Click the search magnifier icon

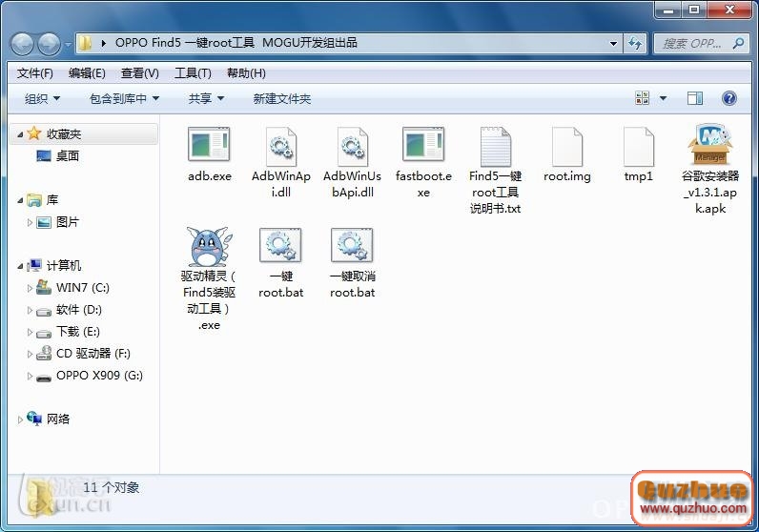click(738, 44)
